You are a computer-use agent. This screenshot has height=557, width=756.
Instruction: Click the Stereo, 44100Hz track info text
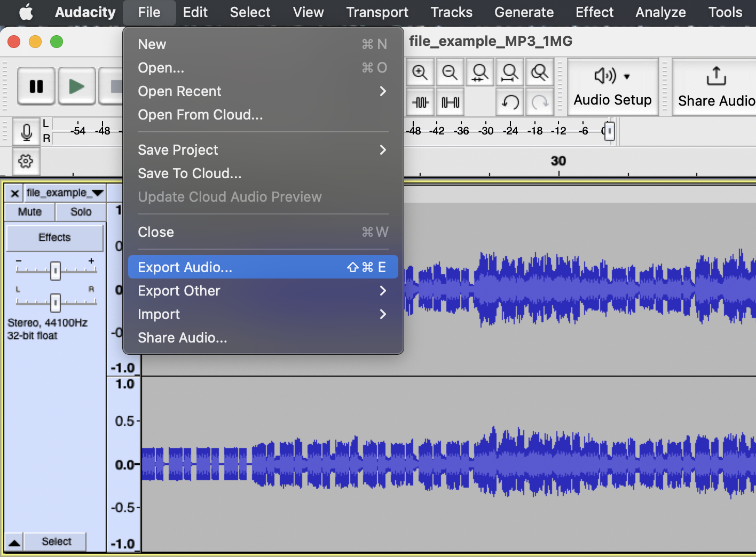click(x=48, y=323)
